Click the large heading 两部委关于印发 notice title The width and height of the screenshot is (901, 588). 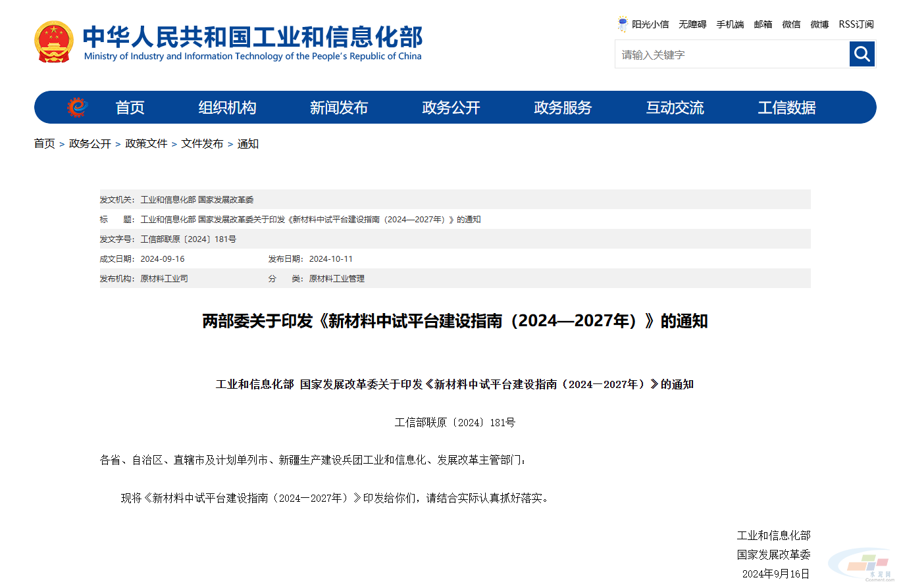click(455, 321)
